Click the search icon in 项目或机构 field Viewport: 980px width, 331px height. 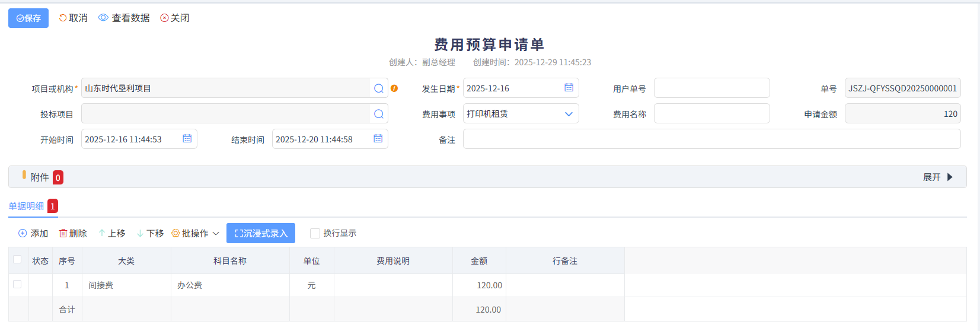point(379,88)
